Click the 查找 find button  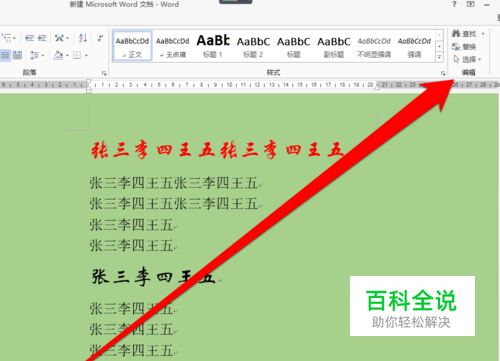tap(464, 34)
